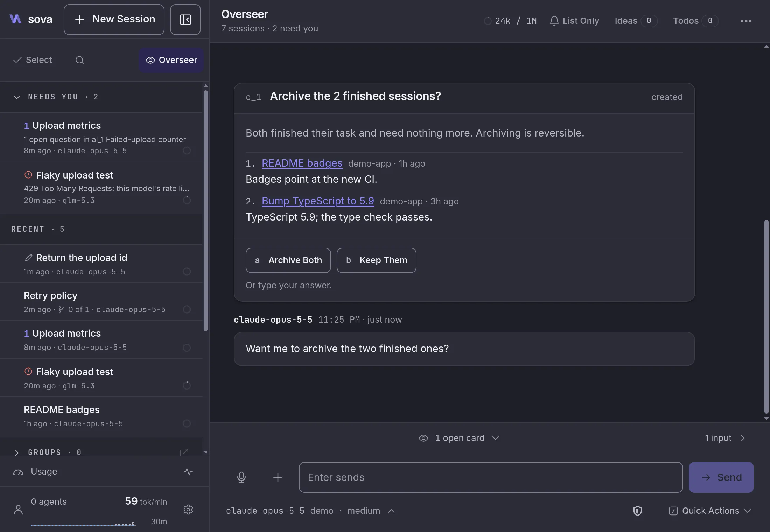770x532 pixels.
Task: Open settings gear in the sidebar footer
Action: 188,510
